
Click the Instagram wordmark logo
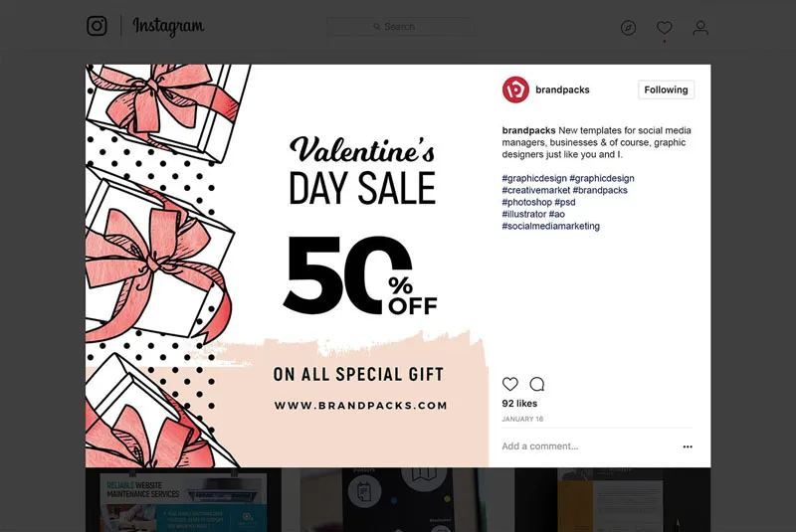point(168,27)
